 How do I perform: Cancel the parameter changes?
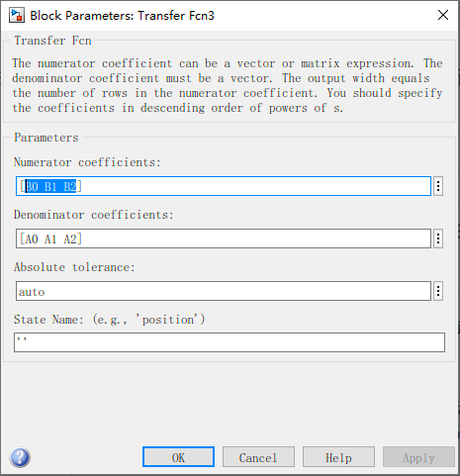258,457
